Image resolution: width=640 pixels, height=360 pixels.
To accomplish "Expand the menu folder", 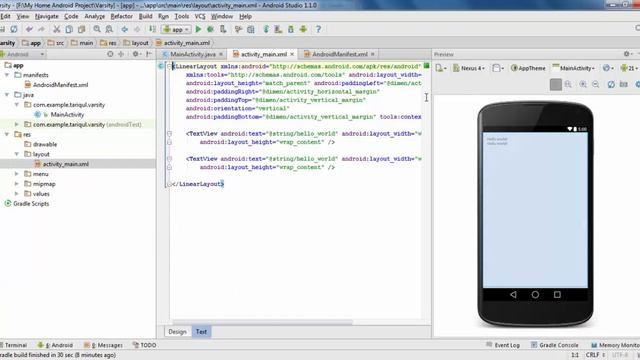I will (x=17, y=174).
